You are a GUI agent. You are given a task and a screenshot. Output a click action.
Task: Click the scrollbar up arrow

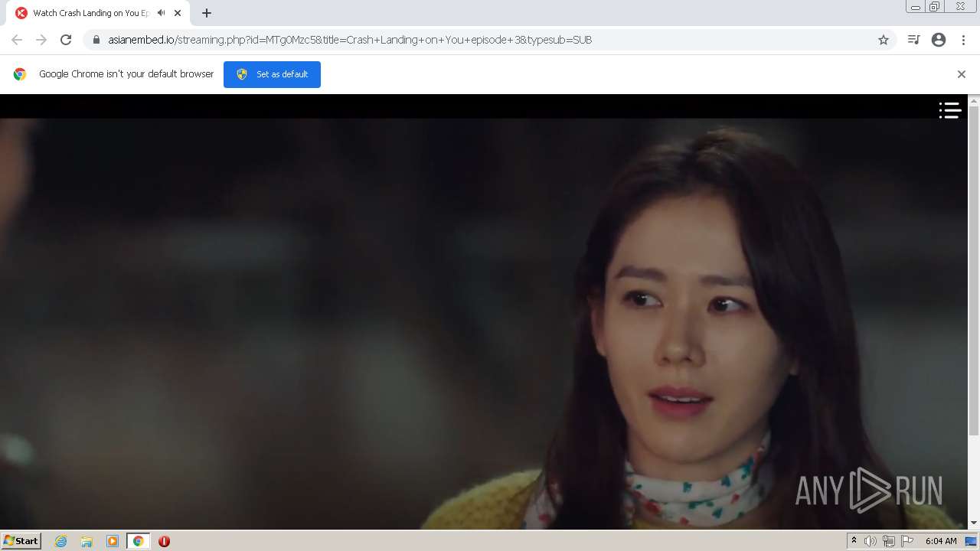pyautogui.click(x=974, y=100)
